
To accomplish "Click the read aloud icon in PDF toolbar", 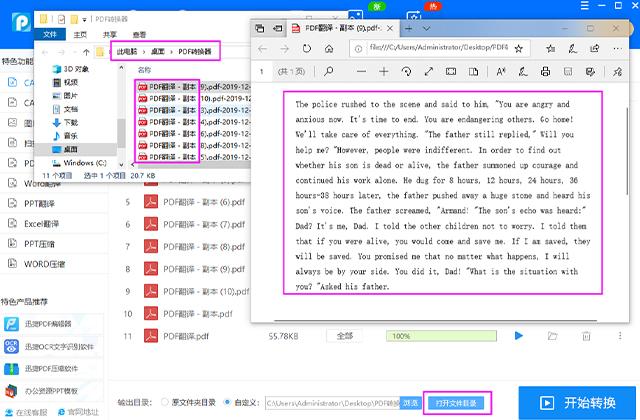I will tap(501, 72).
